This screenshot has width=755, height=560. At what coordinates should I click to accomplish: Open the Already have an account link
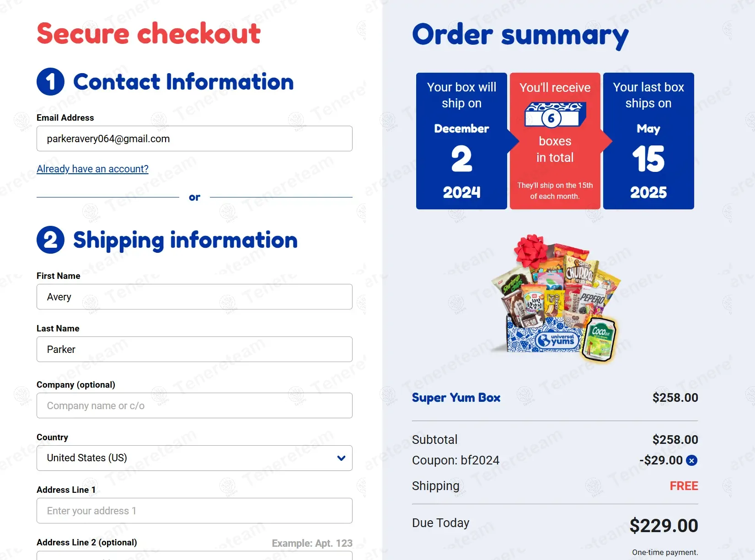[92, 169]
